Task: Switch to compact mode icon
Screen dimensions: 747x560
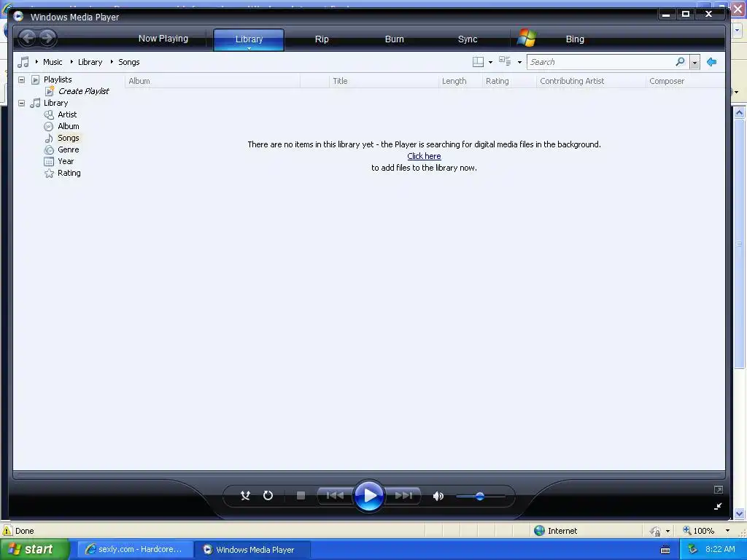Action: (719, 506)
